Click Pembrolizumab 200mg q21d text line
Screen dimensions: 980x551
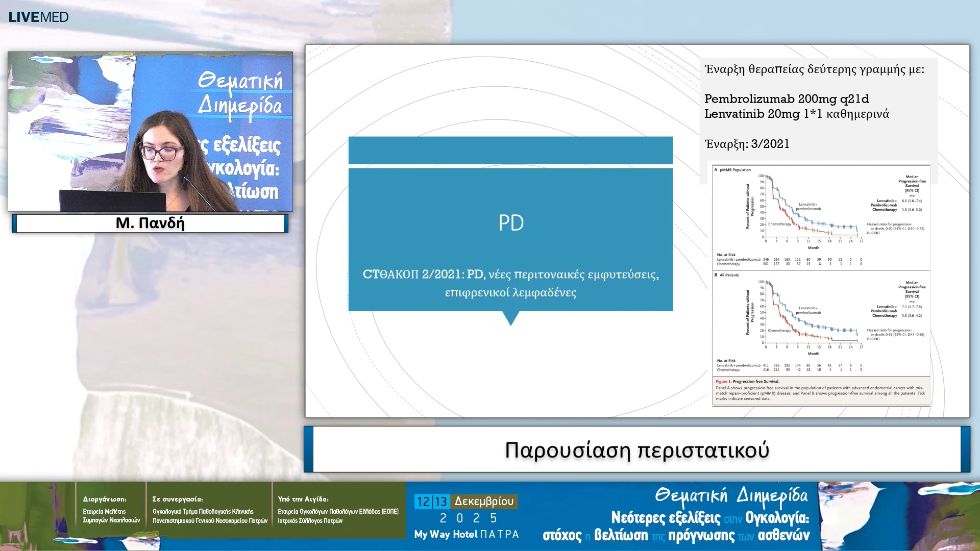(x=787, y=99)
